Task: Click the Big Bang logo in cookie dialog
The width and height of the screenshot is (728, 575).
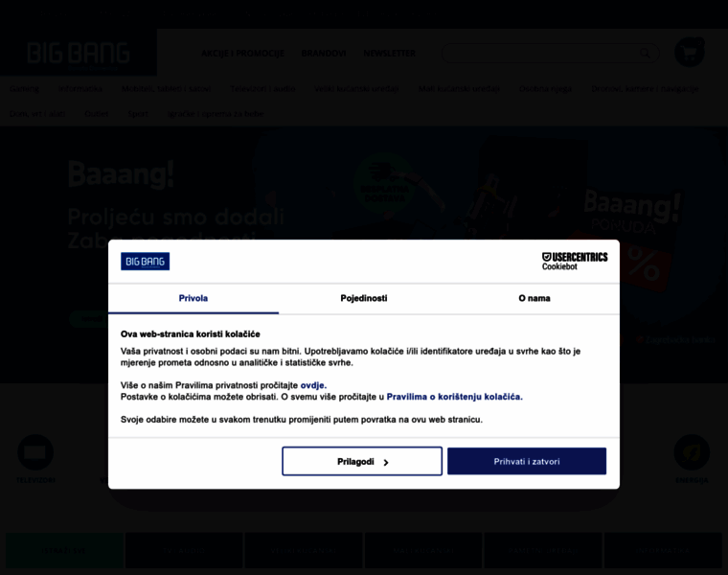Action: [145, 261]
